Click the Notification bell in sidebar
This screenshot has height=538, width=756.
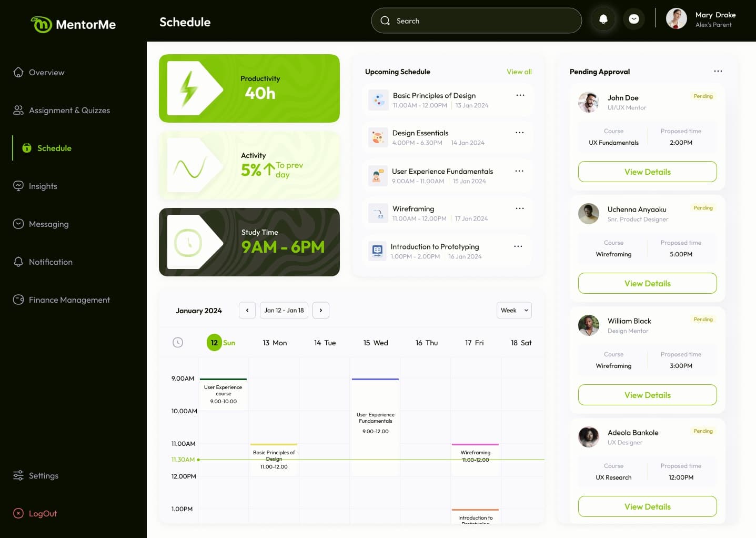click(18, 262)
